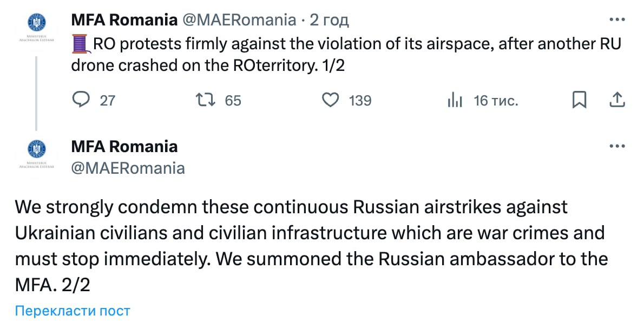
Task: Like the first MFA Romania tweet
Action: [x=330, y=100]
